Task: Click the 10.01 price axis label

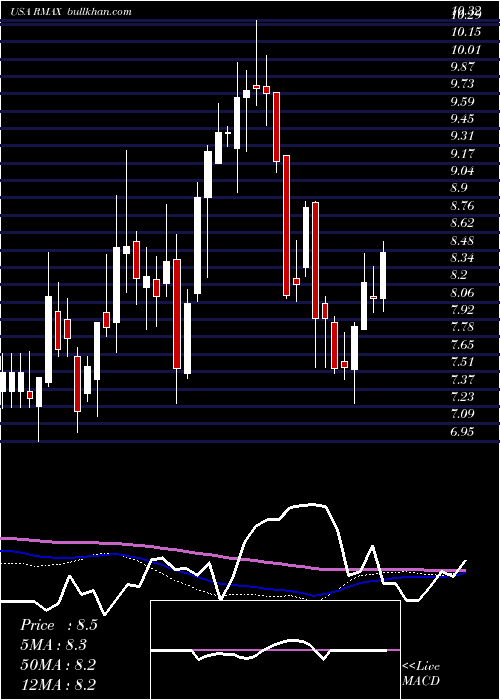Action: (466, 50)
